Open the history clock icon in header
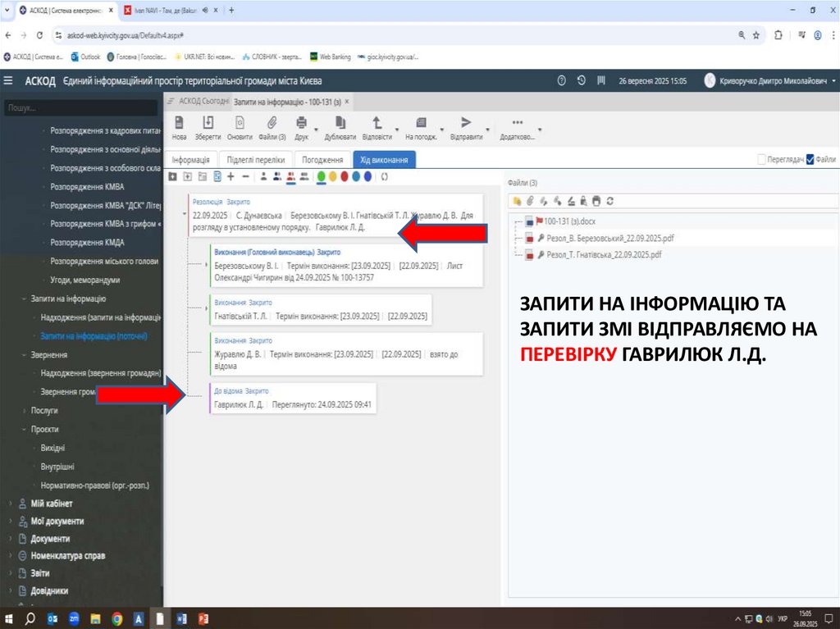840x629 pixels. [x=582, y=80]
